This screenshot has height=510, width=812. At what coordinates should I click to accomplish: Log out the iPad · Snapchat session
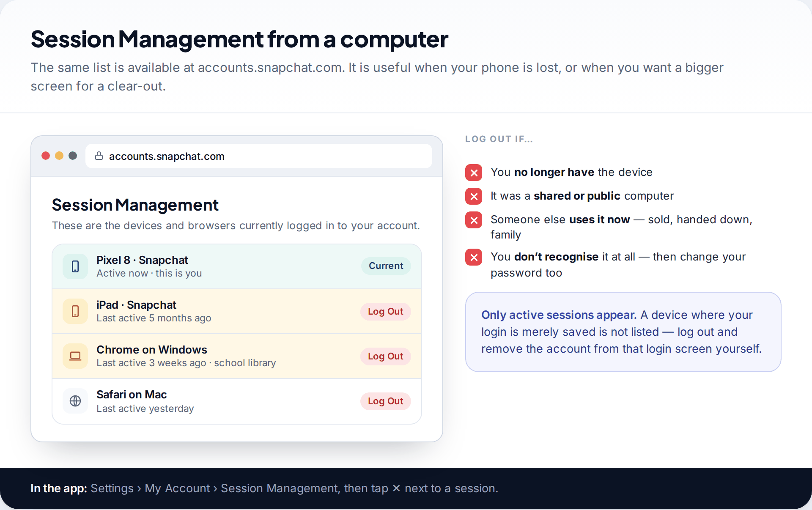click(386, 312)
